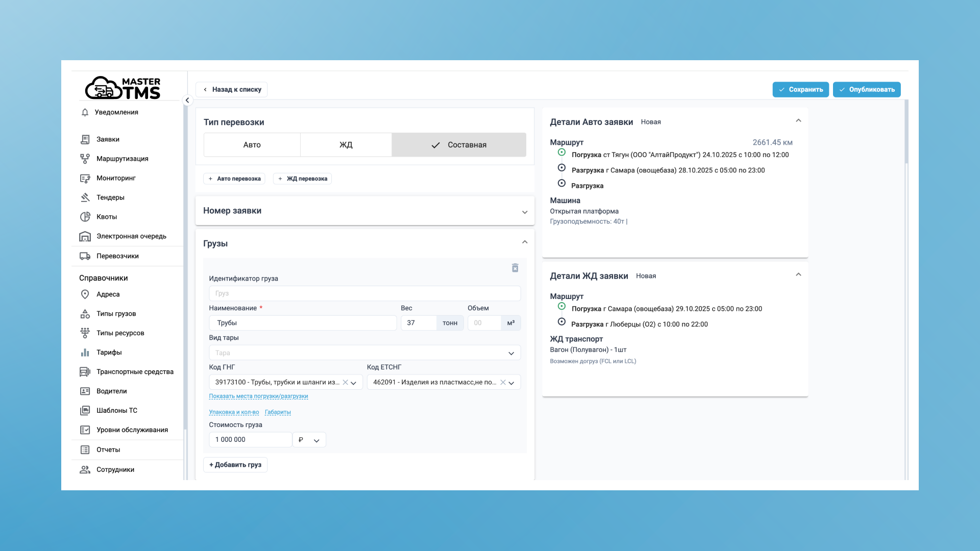Open the Routing (Маршрутизация) sidebar icon

tap(85, 159)
